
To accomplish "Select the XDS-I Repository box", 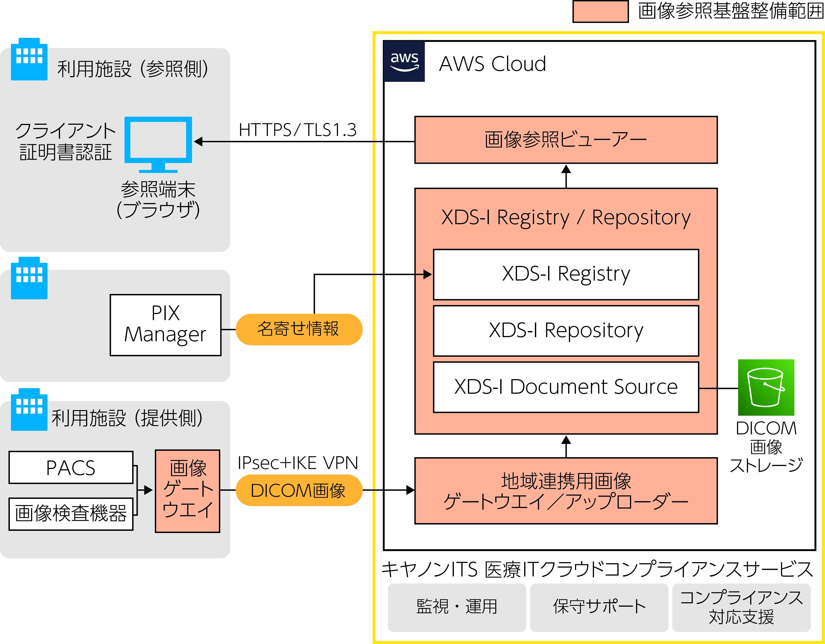I will [x=565, y=330].
